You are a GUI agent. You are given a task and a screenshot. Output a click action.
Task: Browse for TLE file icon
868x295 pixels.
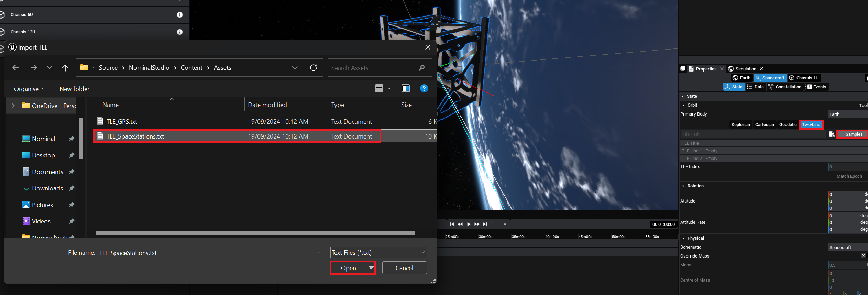[832, 134]
